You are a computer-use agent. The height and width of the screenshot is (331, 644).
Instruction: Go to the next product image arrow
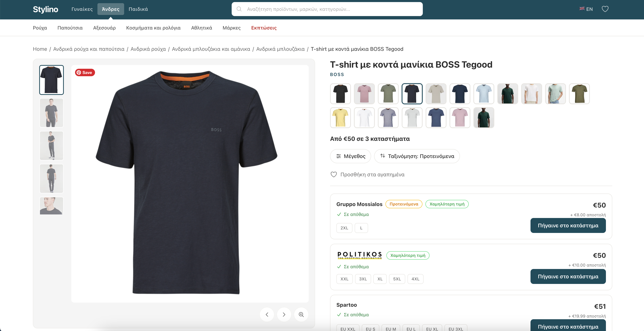pos(284,315)
